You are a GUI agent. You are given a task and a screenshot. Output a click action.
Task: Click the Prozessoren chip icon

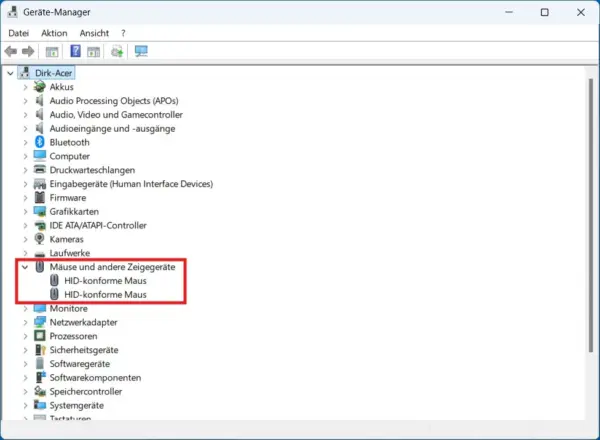39,336
